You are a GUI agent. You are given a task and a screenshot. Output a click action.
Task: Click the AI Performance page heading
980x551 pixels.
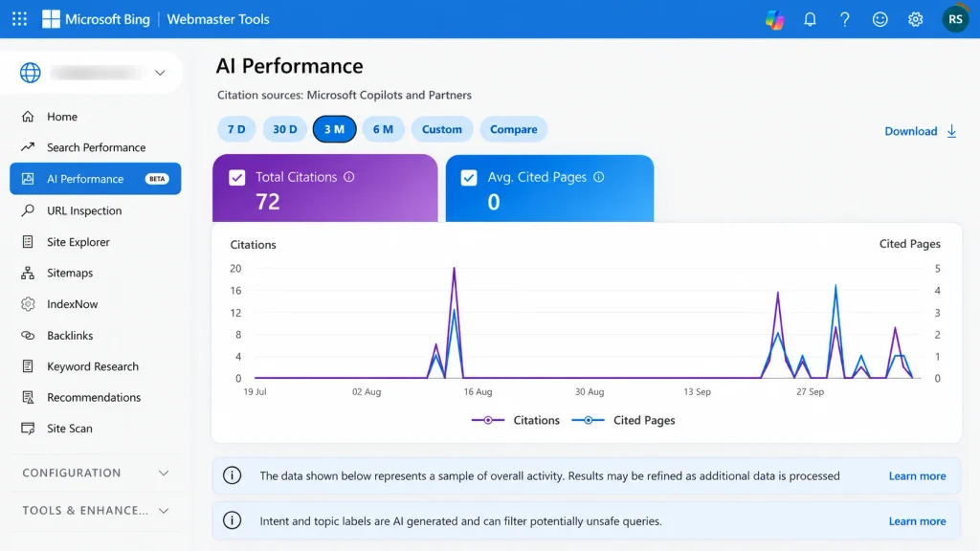point(289,66)
